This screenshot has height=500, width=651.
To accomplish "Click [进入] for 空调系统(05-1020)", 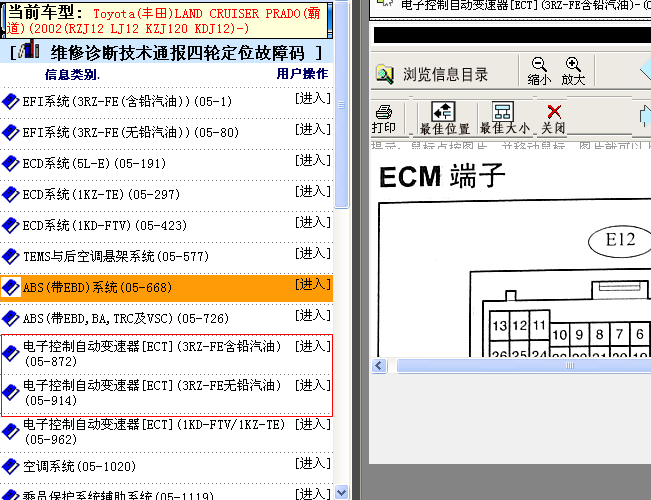I will coord(313,463).
